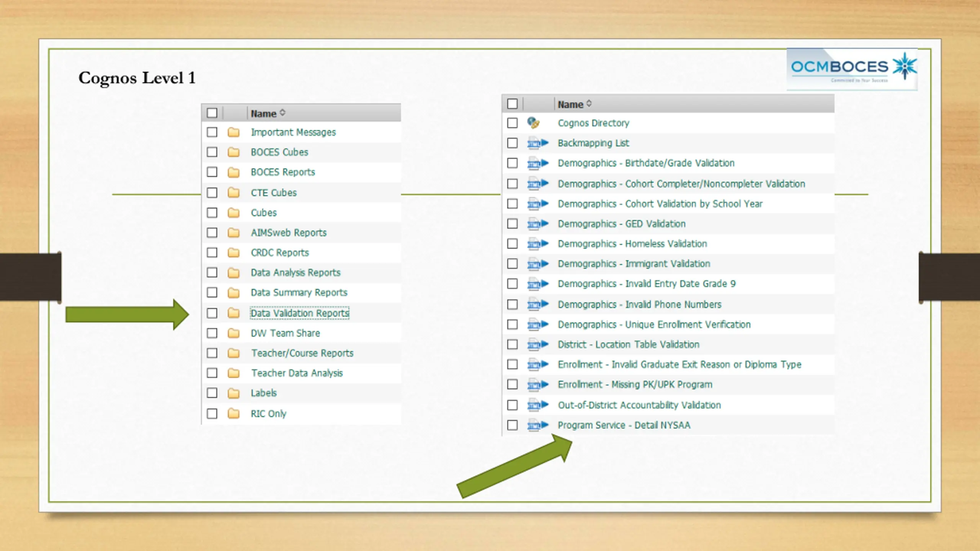The height and width of the screenshot is (551, 980).
Task: Click the Missing PK/UPK Program report icon
Action: [537, 385]
